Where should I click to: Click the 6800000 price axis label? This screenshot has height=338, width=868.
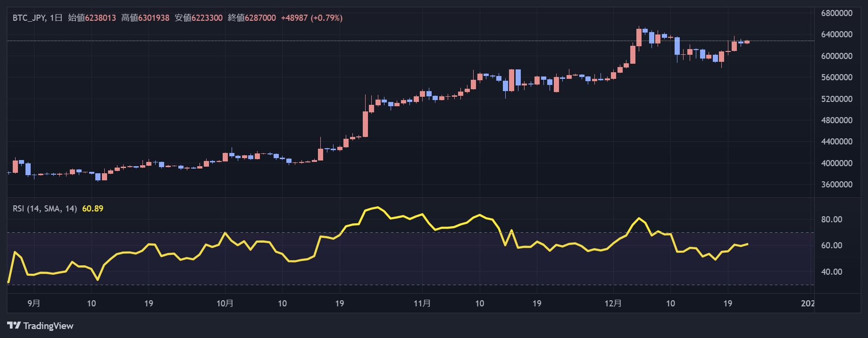[x=836, y=13]
